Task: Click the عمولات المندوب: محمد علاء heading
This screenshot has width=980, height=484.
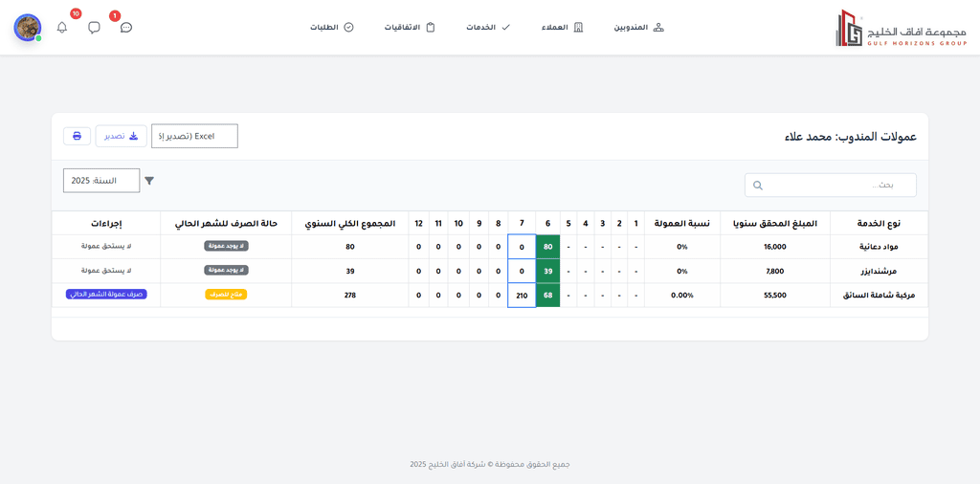Action: coord(851,137)
